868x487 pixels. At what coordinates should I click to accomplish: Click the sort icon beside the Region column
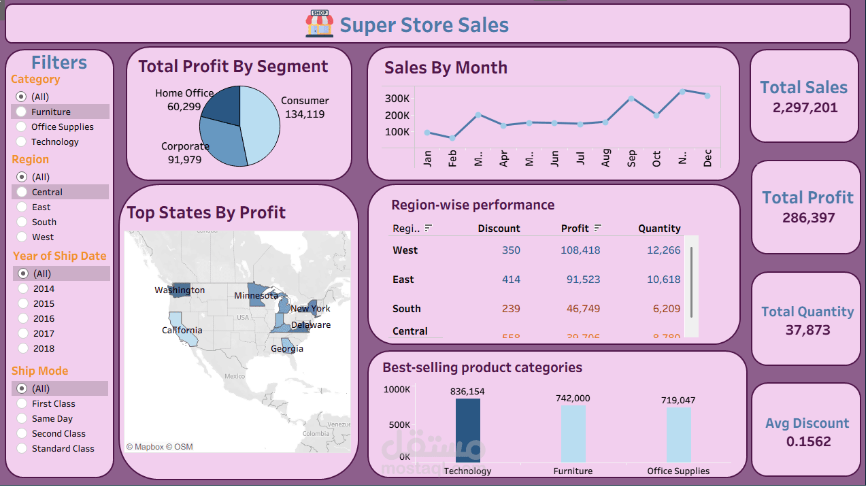427,228
